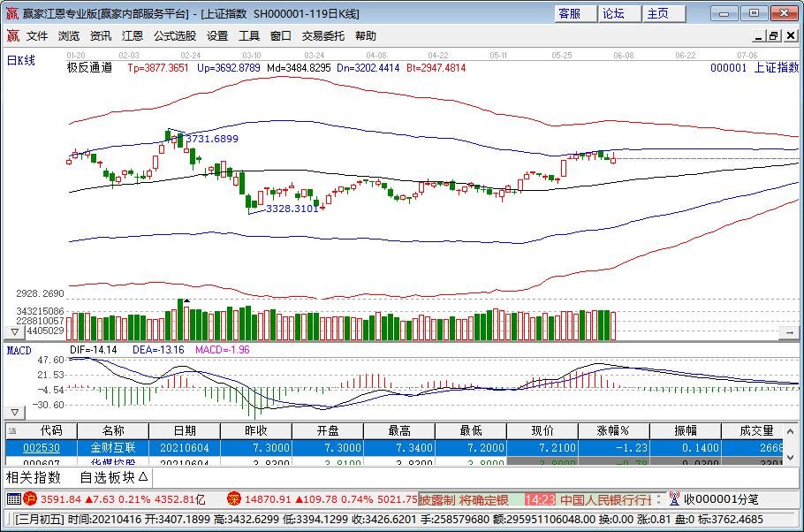Sort by the 名称 column header
Viewport: 804px width, 532px height.
(113, 430)
